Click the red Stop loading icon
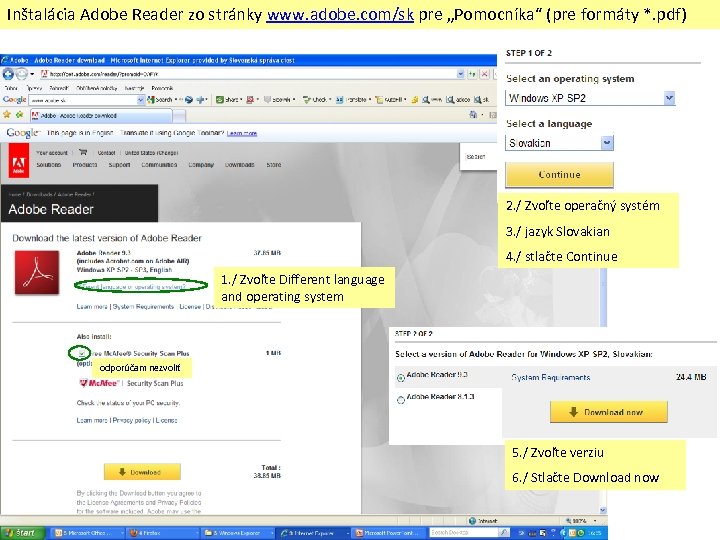The width and height of the screenshot is (720, 540). [x=484, y=73]
